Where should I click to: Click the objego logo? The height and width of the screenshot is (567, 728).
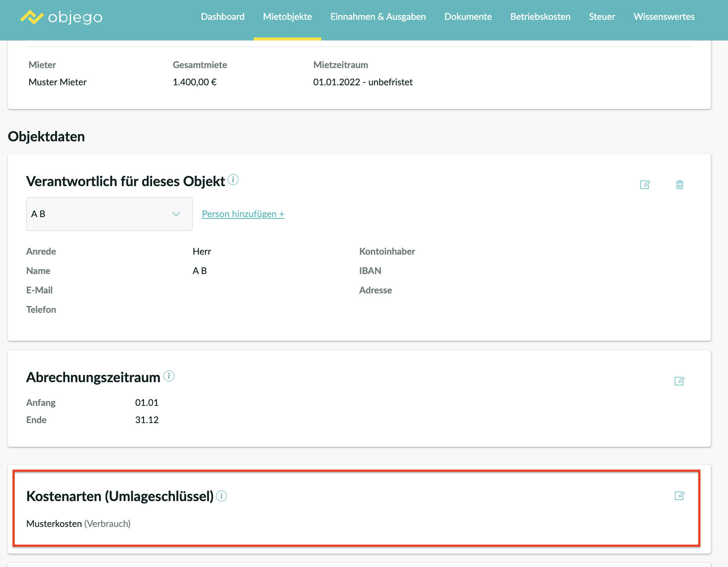point(61,17)
